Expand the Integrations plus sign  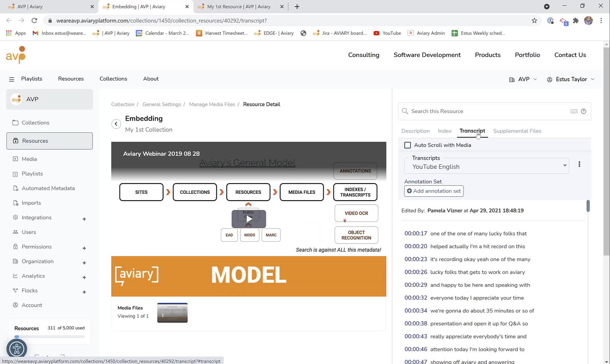click(x=84, y=219)
